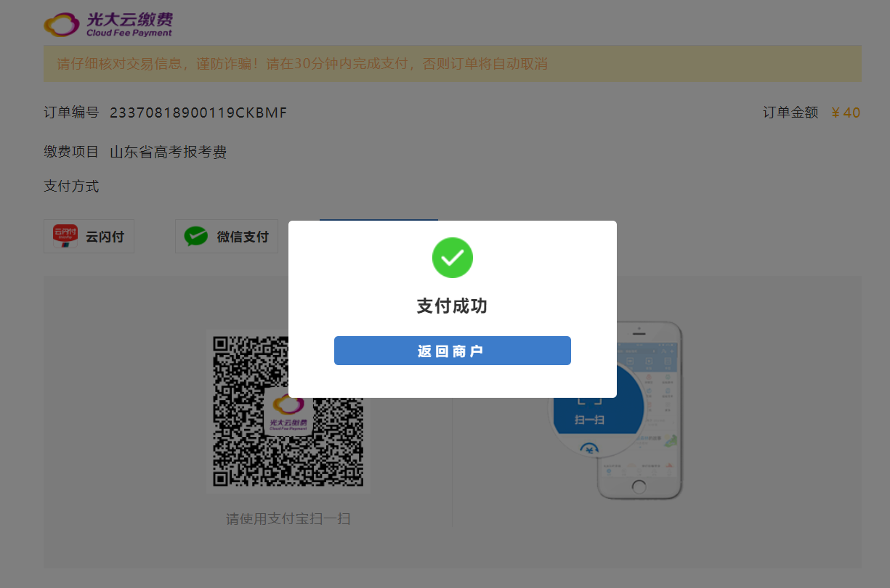Switch to the 微信支付 payment tab
The image size is (890, 588).
click(227, 237)
